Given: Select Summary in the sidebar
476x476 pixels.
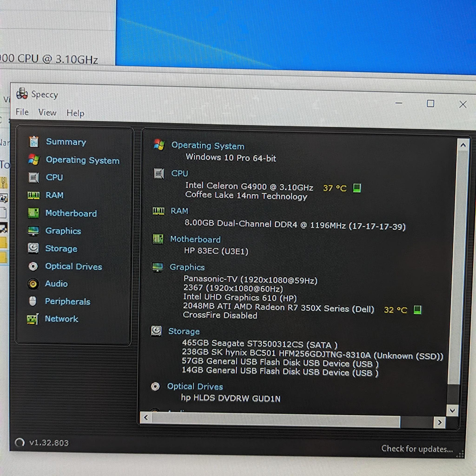Looking at the screenshot, I should click(x=66, y=142).
